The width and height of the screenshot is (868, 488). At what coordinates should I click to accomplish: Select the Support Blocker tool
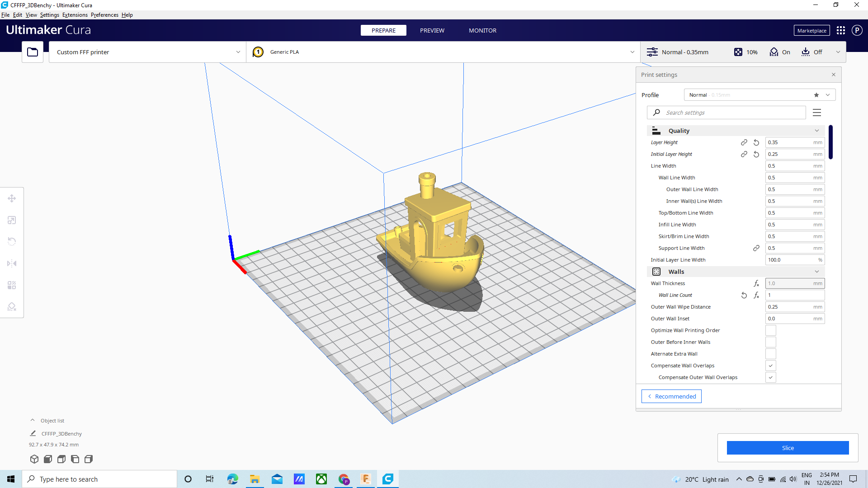12,307
